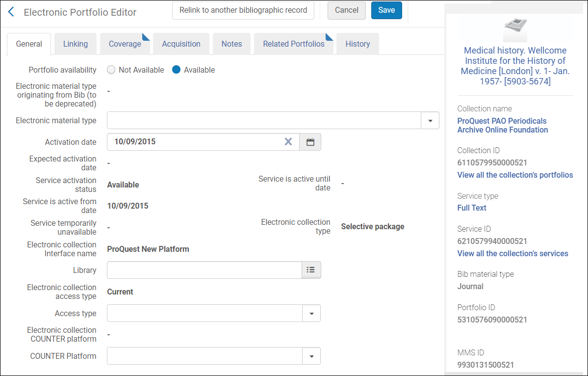Click the Service activation status Available value
This screenshot has width=588, height=376.
pyautogui.click(x=123, y=185)
